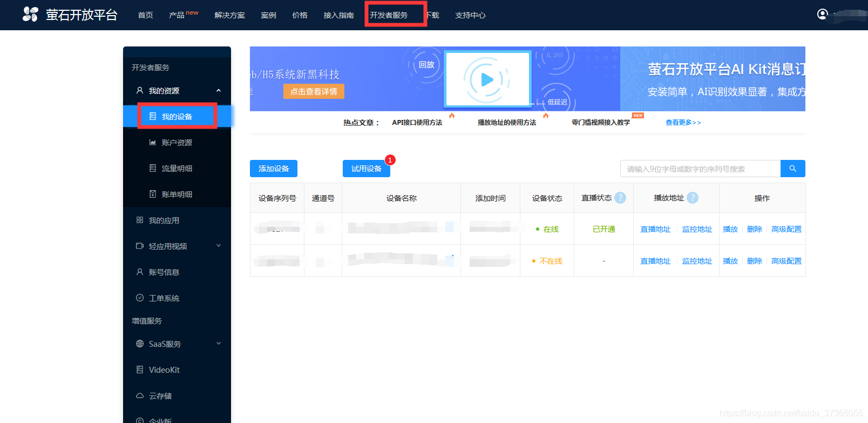The image size is (868, 423).
Task: Open 首页 in top navigation
Action: (x=146, y=15)
